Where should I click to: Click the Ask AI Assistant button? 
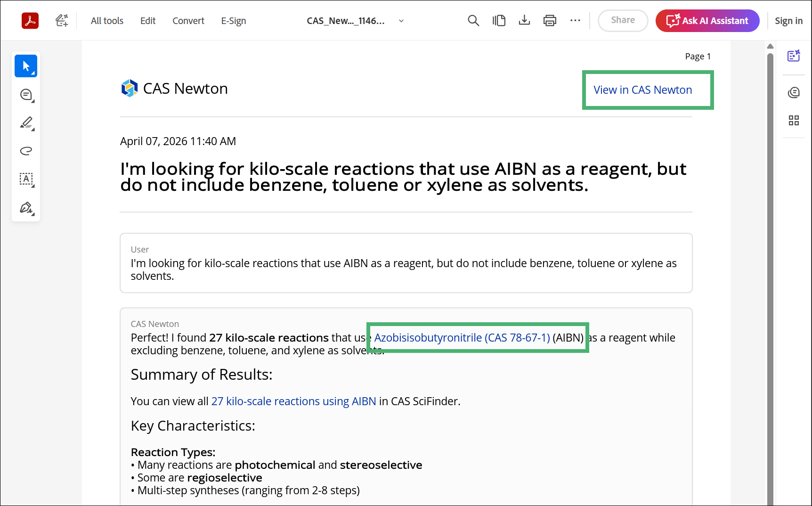pos(707,21)
